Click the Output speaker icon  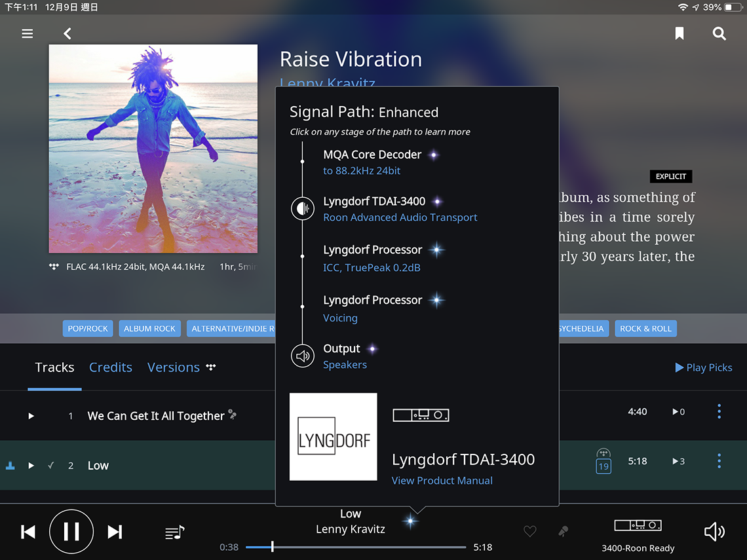pyautogui.click(x=303, y=356)
